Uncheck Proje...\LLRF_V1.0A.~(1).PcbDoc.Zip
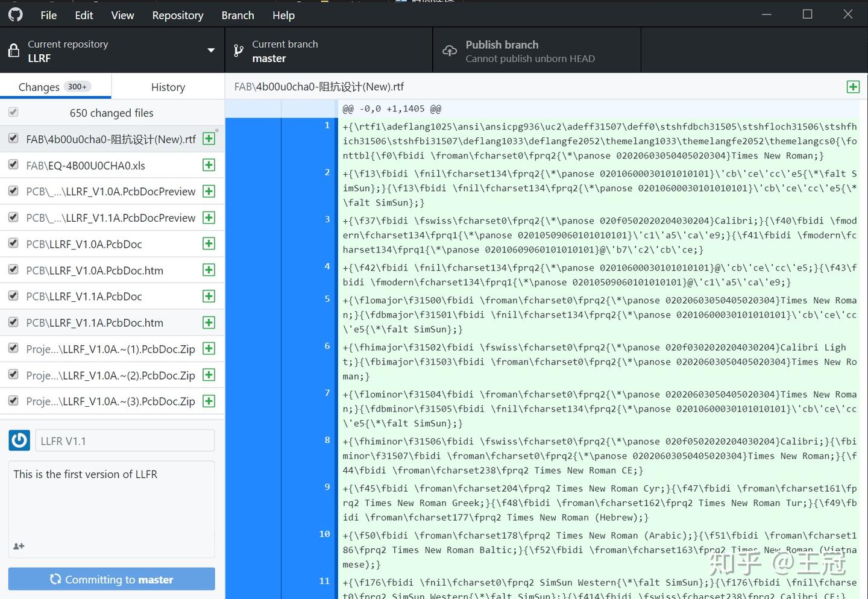Screen dimensions: 868x599 pos(13,348)
